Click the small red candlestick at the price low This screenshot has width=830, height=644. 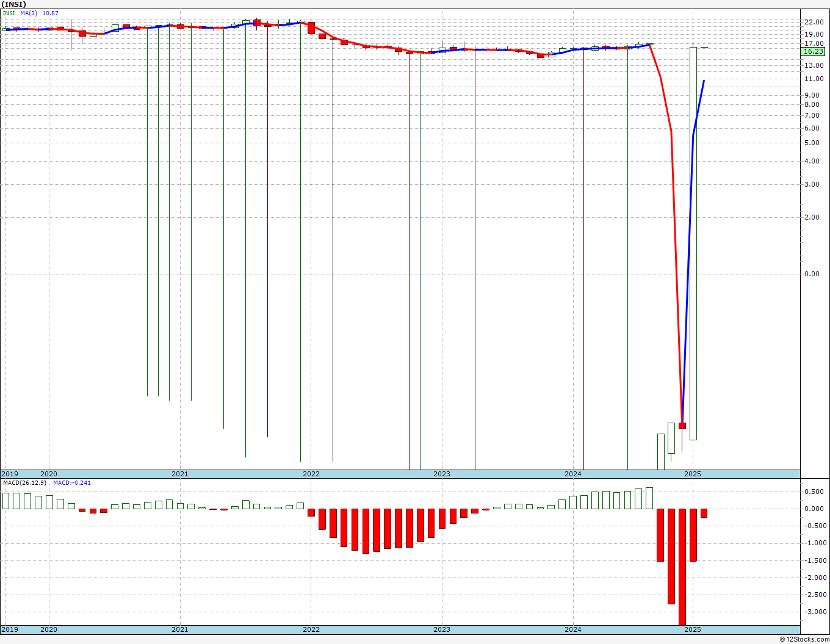click(682, 426)
